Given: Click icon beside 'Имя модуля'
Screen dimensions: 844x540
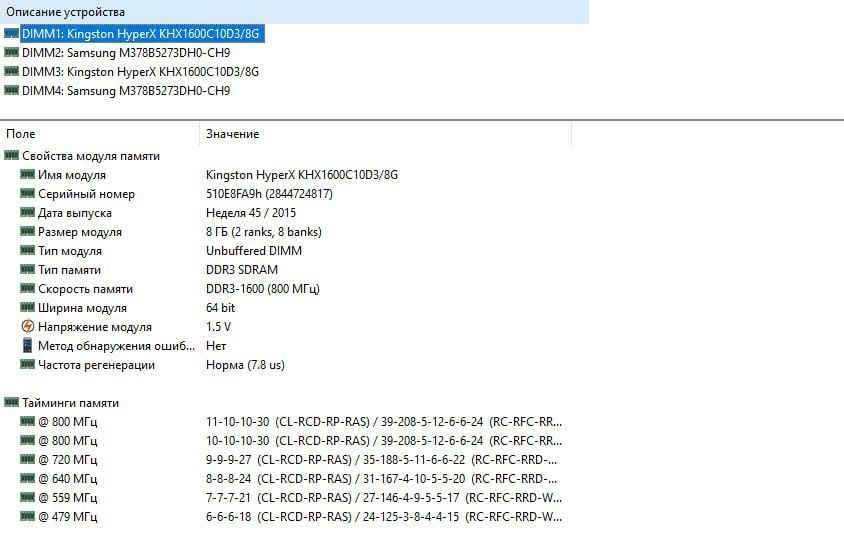Looking at the screenshot, I should tap(27, 174).
